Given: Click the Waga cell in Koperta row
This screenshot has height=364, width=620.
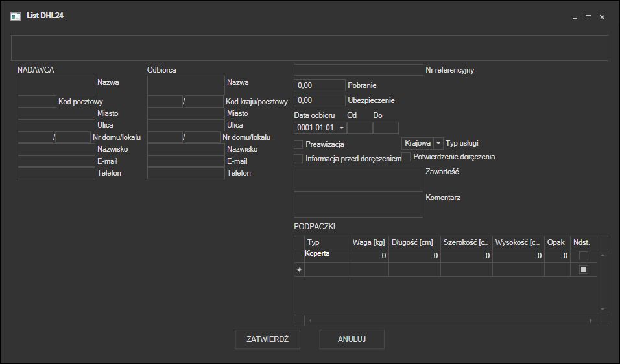Looking at the screenshot, I should pos(369,255).
